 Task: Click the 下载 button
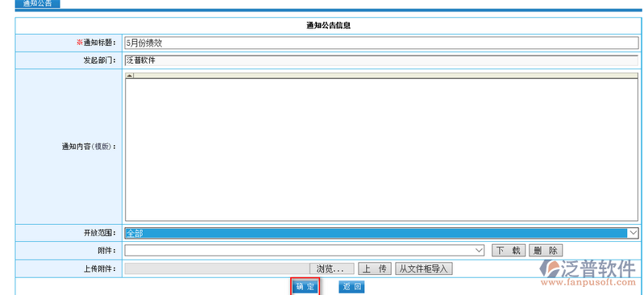tap(509, 250)
